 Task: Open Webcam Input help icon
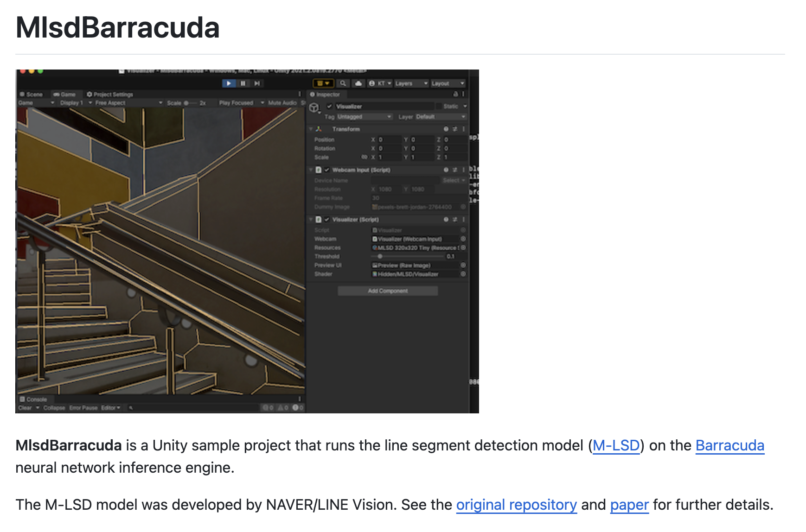(x=446, y=170)
